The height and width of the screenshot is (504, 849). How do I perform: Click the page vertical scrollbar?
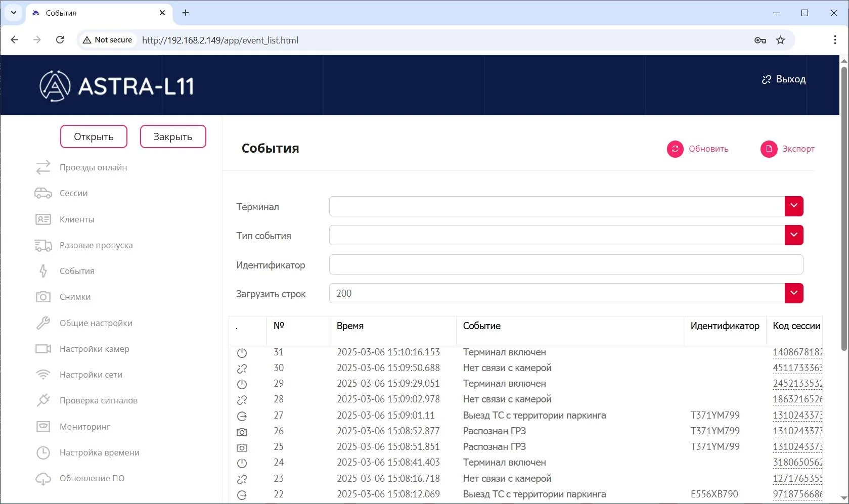[844, 208]
